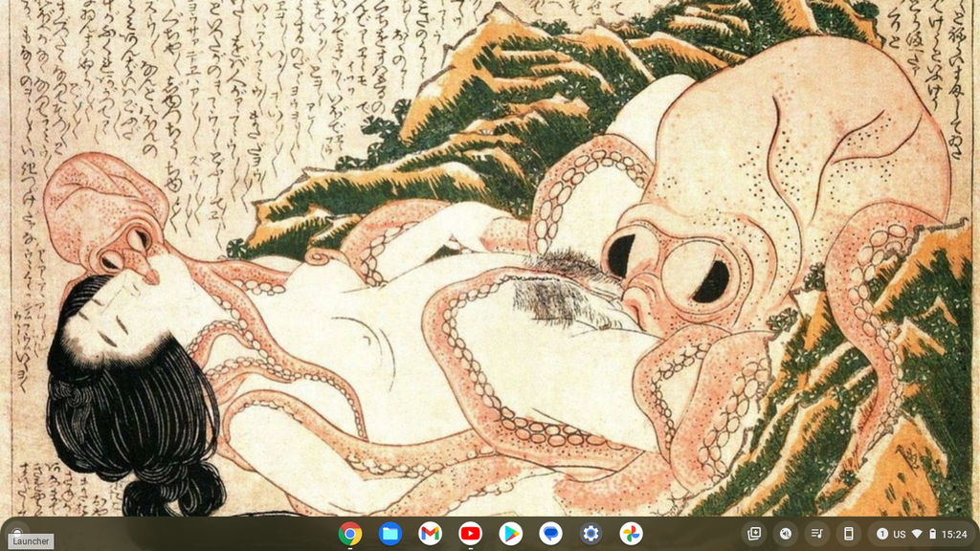Click the Wi-Fi status icon
The image size is (980, 551).
pyautogui.click(x=917, y=534)
